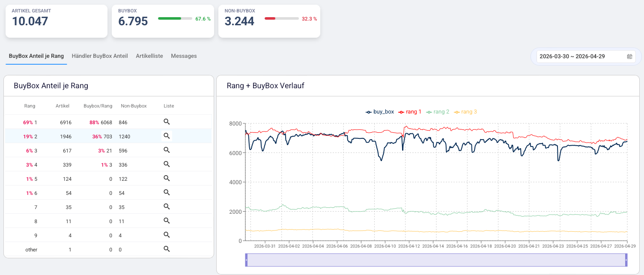The width and height of the screenshot is (644, 275).
Task: Click the Buybox/Rang column header
Action: pos(98,106)
